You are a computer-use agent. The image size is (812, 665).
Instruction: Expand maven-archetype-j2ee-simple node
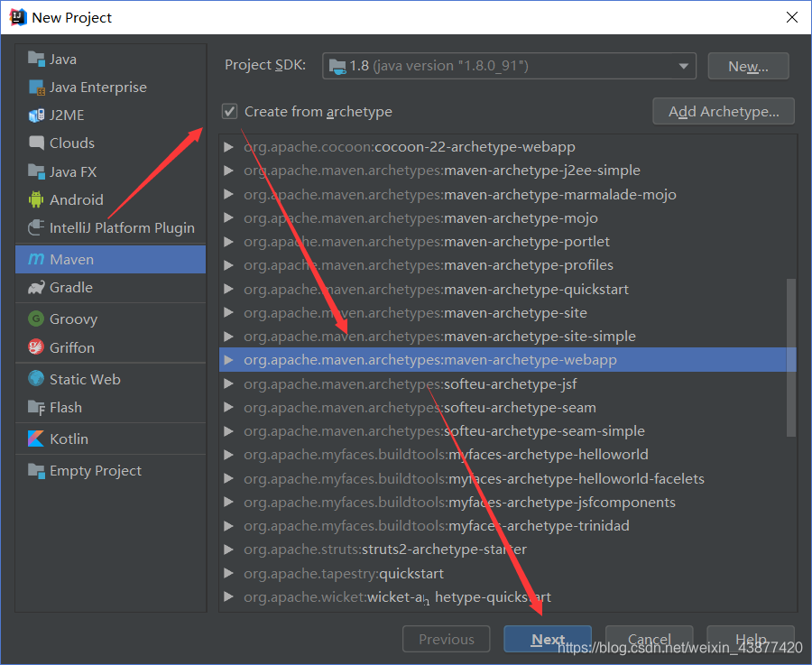(x=228, y=171)
